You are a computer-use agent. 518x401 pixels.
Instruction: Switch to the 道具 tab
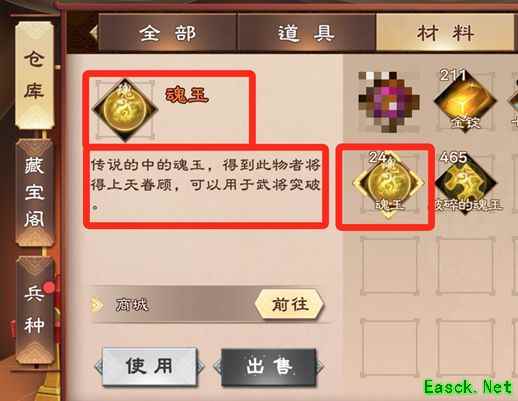pyautogui.click(x=306, y=33)
